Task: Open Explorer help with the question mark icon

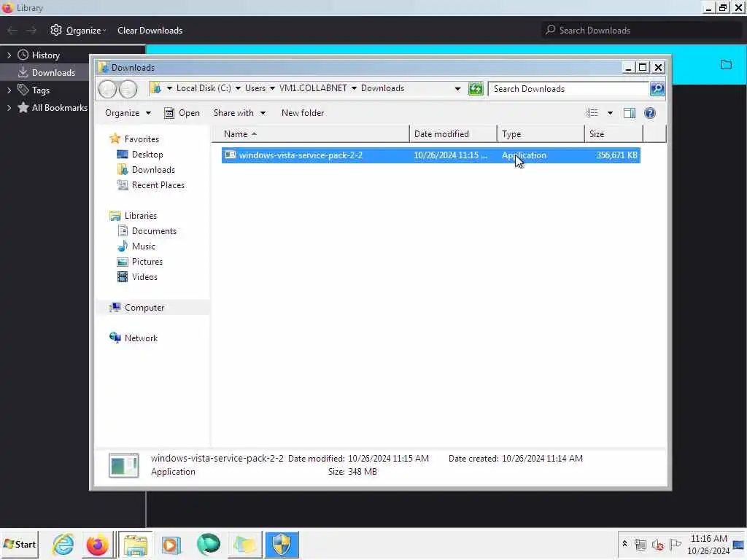Action: [x=650, y=113]
